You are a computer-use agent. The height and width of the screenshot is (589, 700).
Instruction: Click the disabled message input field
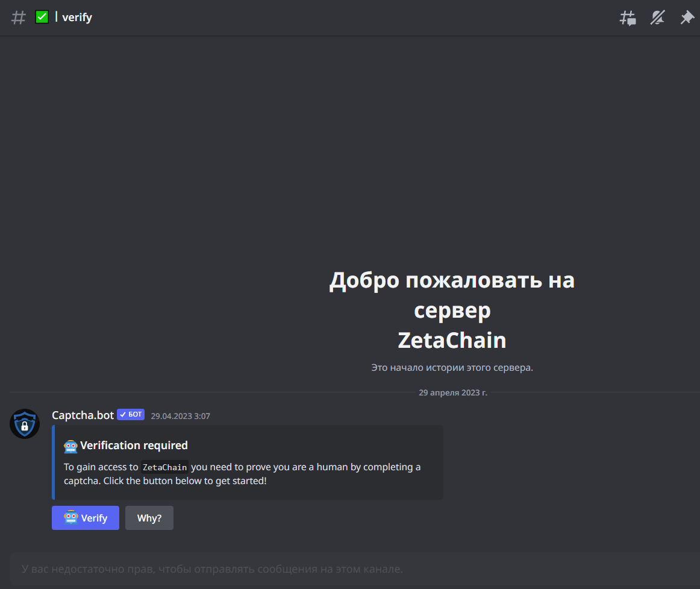tap(354, 569)
